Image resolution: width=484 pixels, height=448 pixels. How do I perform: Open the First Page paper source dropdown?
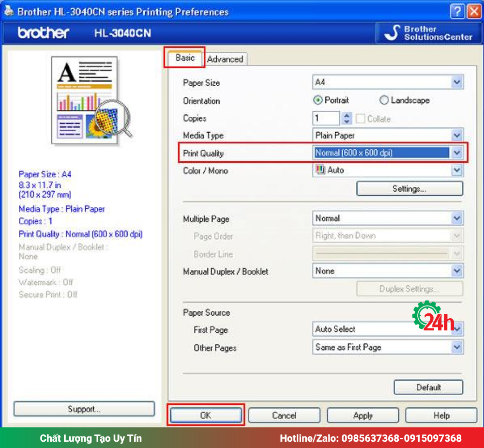coord(388,329)
